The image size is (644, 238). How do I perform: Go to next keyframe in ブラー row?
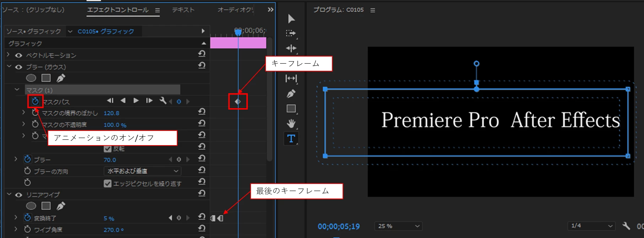pyautogui.click(x=188, y=159)
